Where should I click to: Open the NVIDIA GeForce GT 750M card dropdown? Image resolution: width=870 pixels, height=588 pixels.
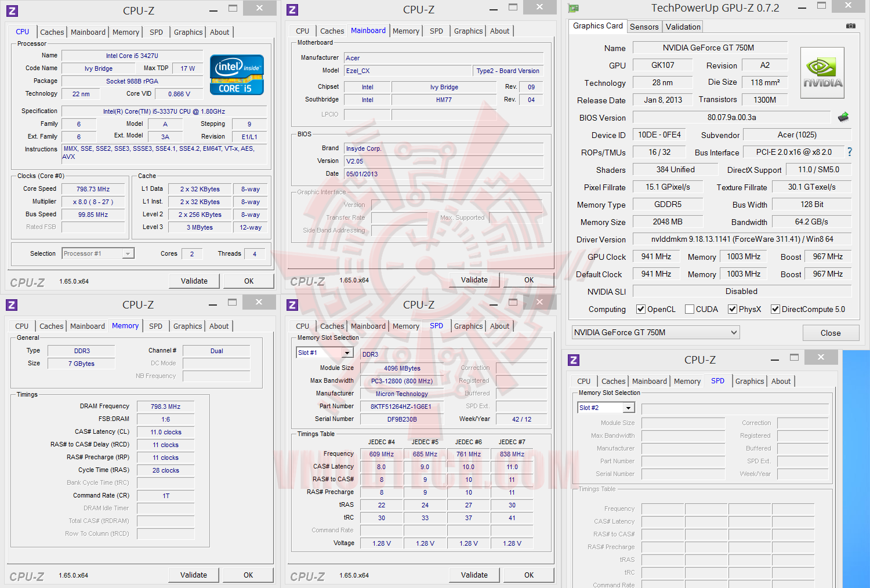pyautogui.click(x=655, y=332)
